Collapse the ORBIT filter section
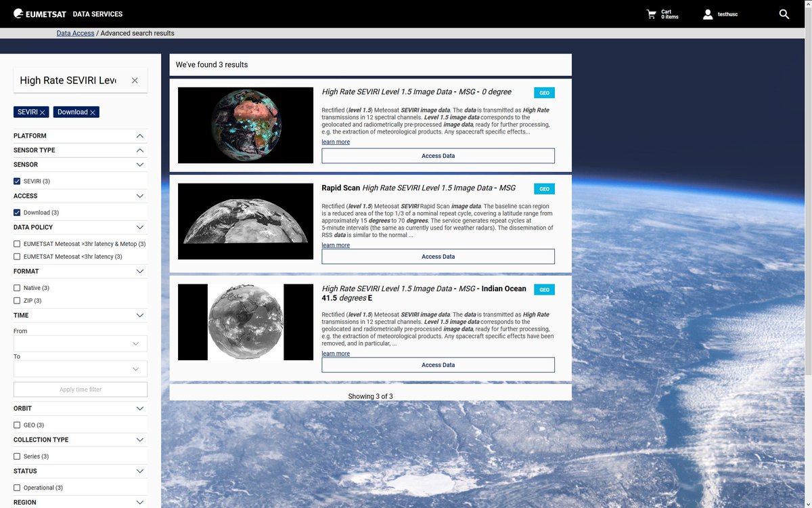 81,408
